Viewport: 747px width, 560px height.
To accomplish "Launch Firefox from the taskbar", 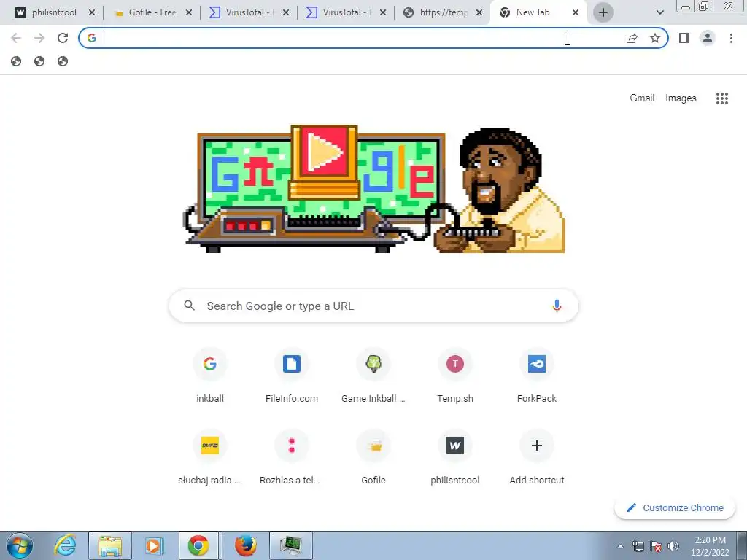I will 245,545.
